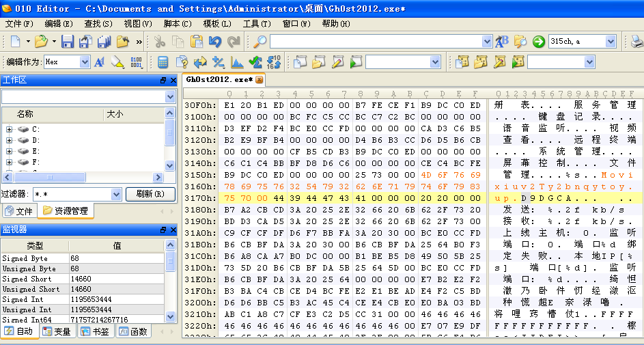
Task: Expand the D: drive tree node
Action: point(9,140)
